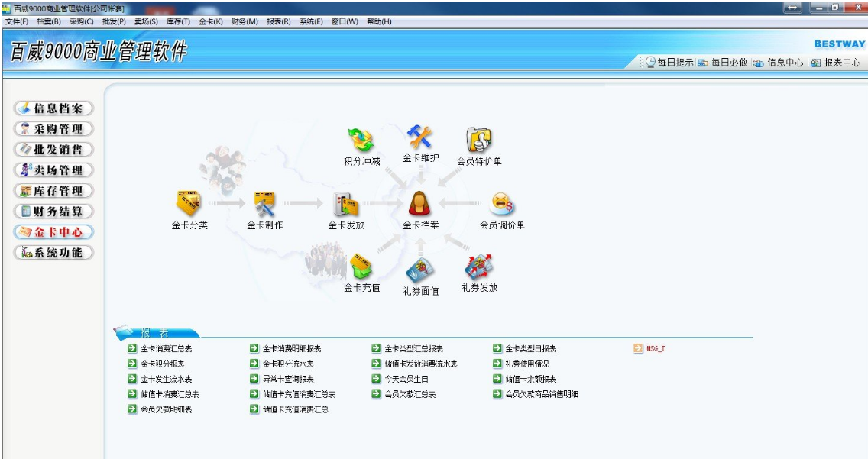Viewport: 868px width, 459px height.
Task: Open the 金卡充值 card recharge icon
Action: click(361, 267)
